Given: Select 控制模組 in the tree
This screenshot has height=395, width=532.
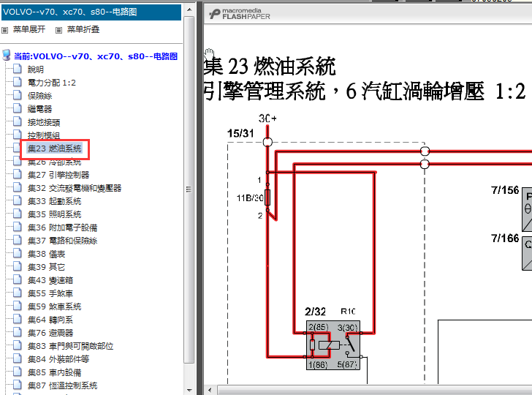Looking at the screenshot, I should (44, 135).
